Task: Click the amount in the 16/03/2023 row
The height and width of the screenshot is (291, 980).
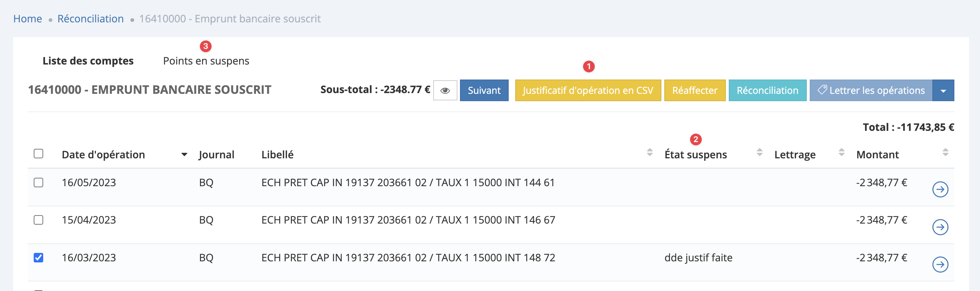Action: (x=881, y=258)
